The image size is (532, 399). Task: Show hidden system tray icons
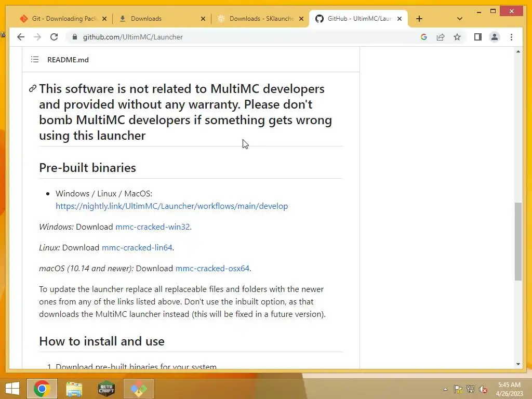point(445,389)
